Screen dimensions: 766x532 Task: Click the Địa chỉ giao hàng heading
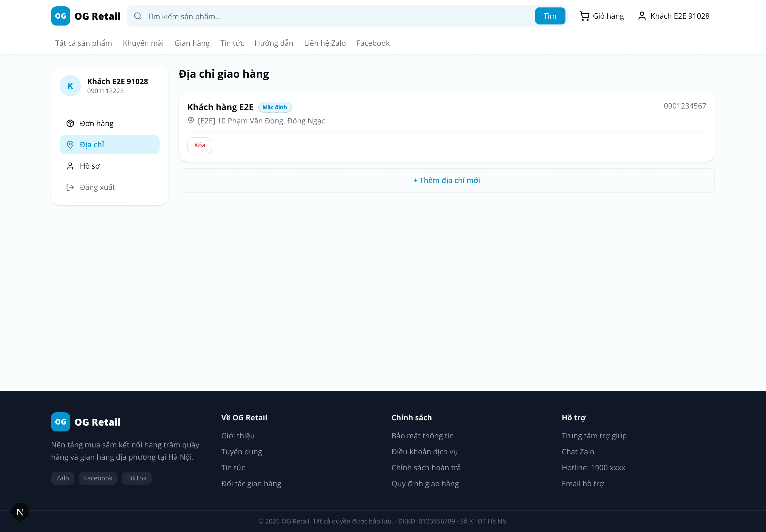tap(224, 74)
